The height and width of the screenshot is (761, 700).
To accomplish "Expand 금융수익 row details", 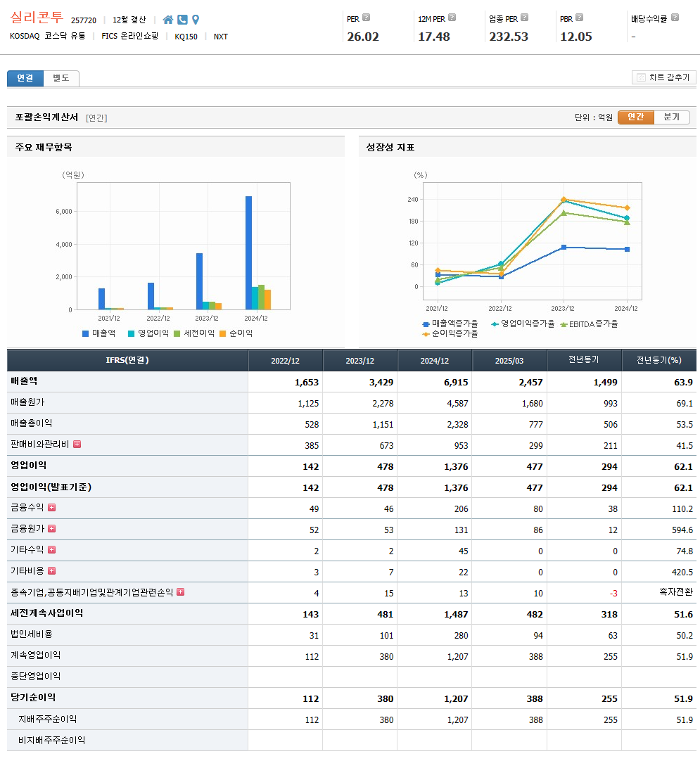I will (x=51, y=507).
